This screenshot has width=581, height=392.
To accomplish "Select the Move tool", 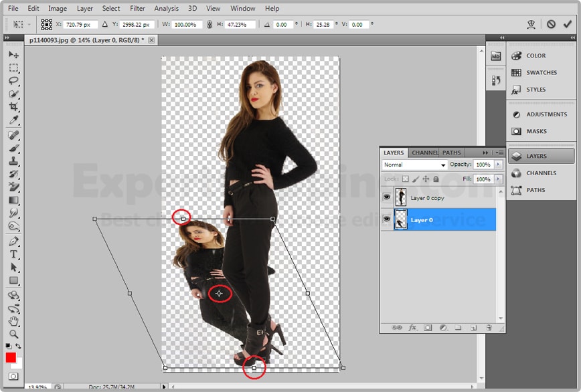I will (x=13, y=55).
